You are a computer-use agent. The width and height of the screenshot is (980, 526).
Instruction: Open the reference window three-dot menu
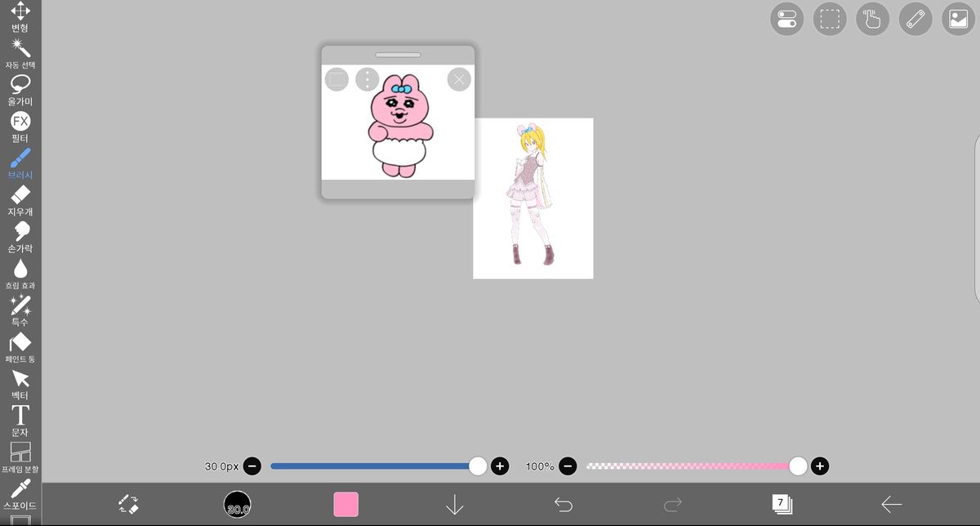[367, 79]
